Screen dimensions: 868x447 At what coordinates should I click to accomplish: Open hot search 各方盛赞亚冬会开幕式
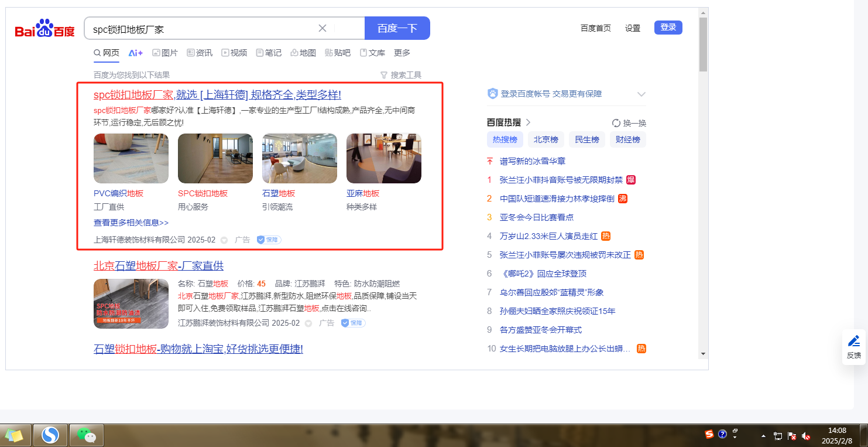point(541,330)
